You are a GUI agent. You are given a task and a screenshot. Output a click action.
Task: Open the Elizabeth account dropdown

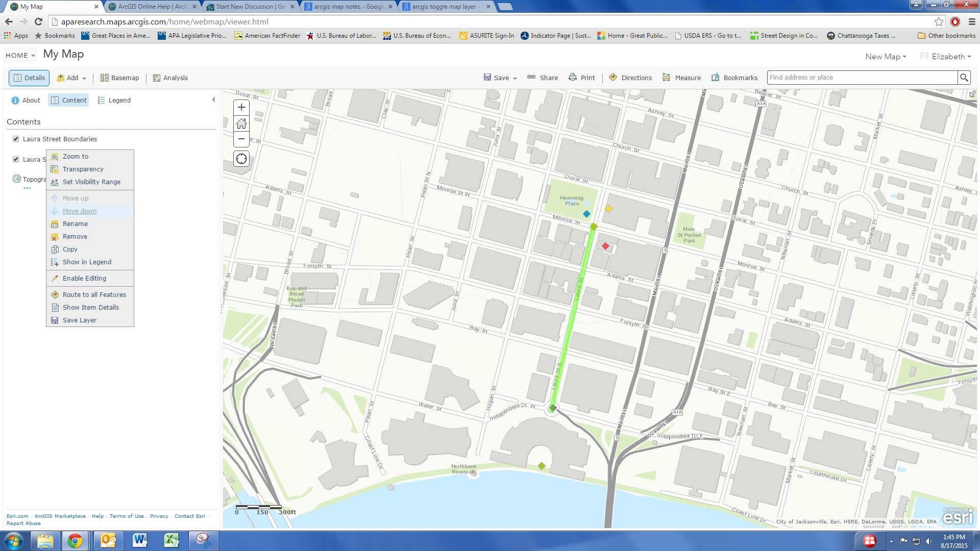(946, 57)
